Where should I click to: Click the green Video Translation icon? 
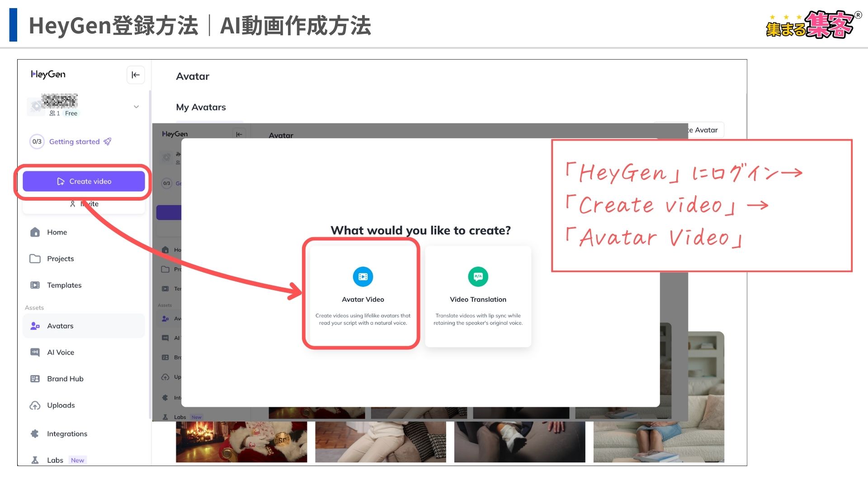[478, 277]
